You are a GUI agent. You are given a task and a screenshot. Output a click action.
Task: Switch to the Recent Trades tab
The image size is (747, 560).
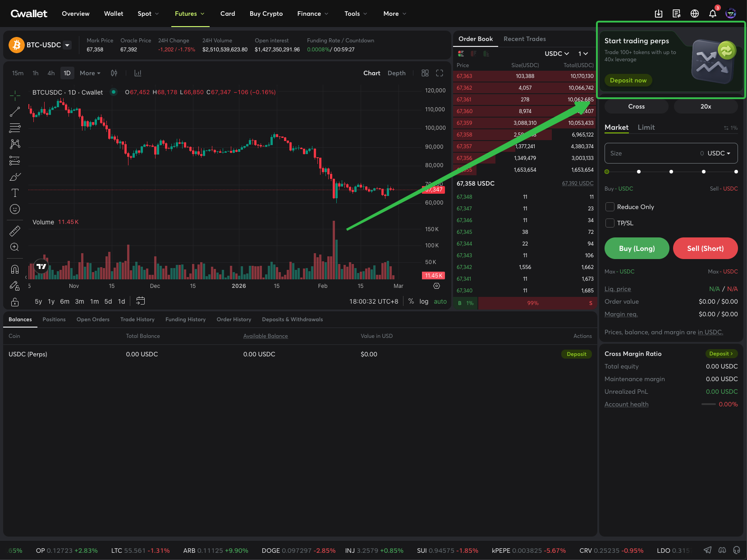pos(524,39)
